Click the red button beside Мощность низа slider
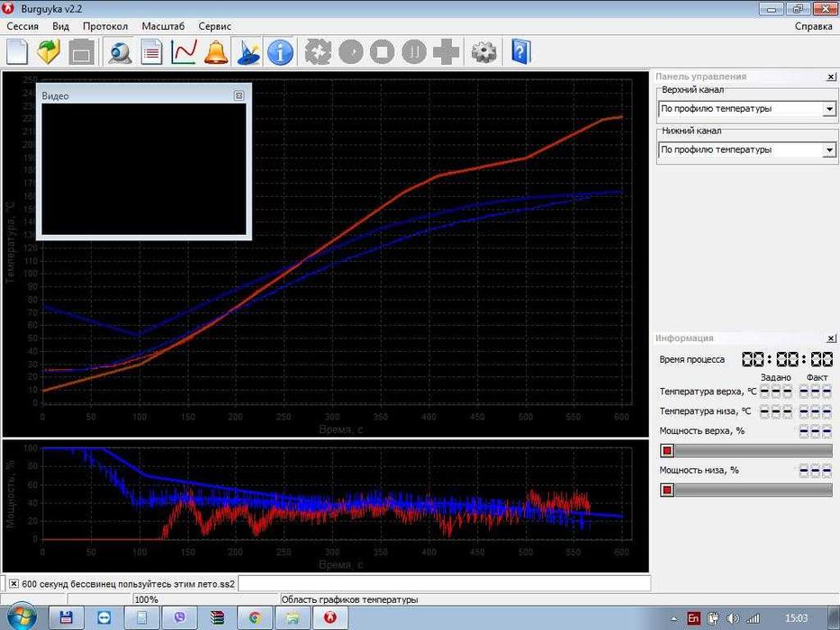 667,490
